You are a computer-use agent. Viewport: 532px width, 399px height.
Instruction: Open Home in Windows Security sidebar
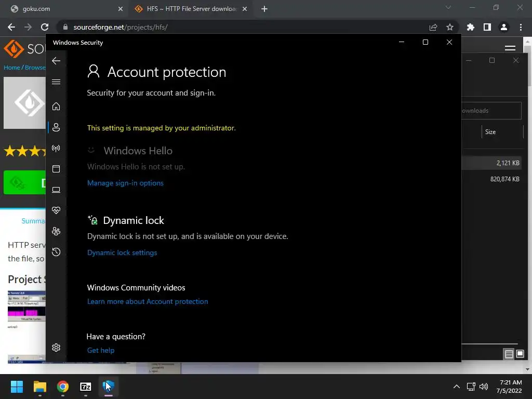click(56, 106)
